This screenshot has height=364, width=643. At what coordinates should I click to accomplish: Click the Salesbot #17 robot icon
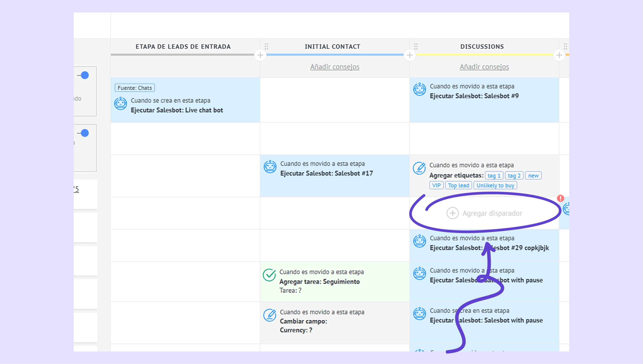(270, 167)
